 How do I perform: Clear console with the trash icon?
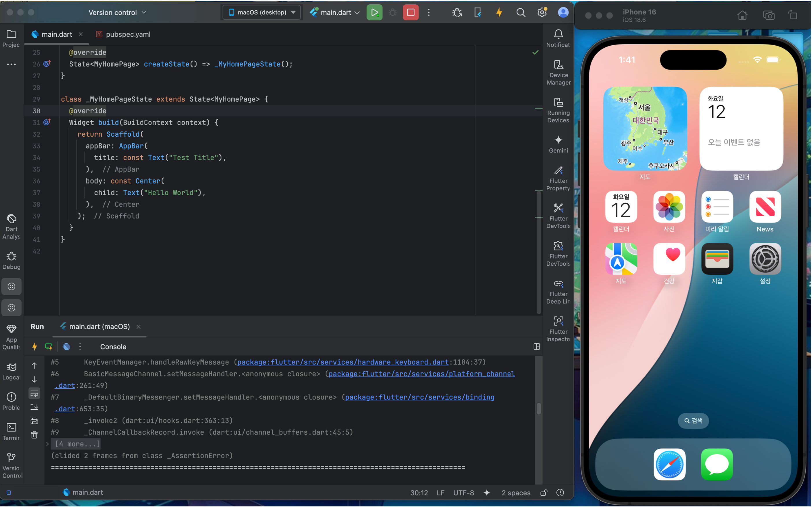(x=34, y=435)
